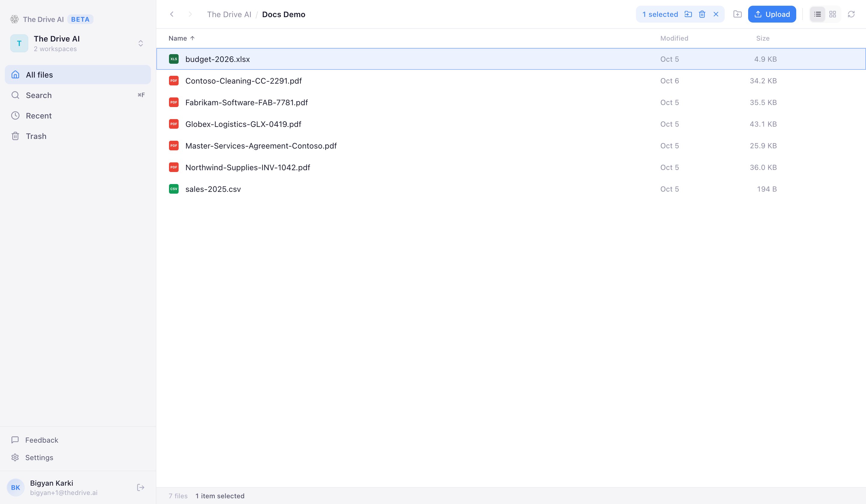Viewport: 866px width, 504px height.
Task: Open Recent in sidebar
Action: click(78, 115)
